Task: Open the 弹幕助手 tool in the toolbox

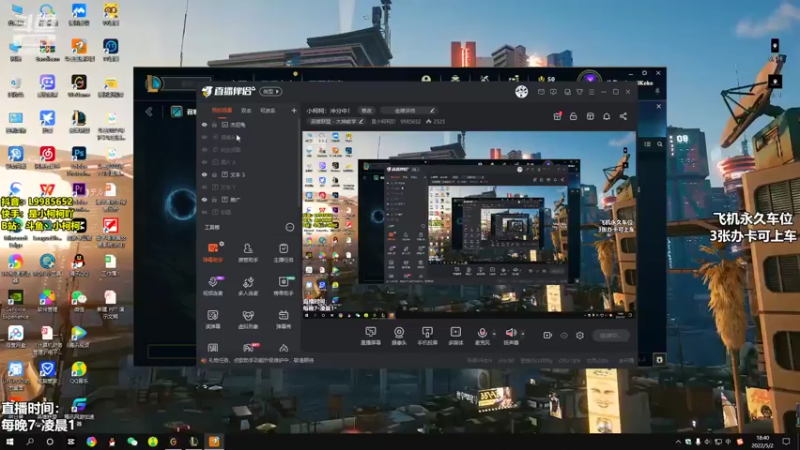Action: 213,252
